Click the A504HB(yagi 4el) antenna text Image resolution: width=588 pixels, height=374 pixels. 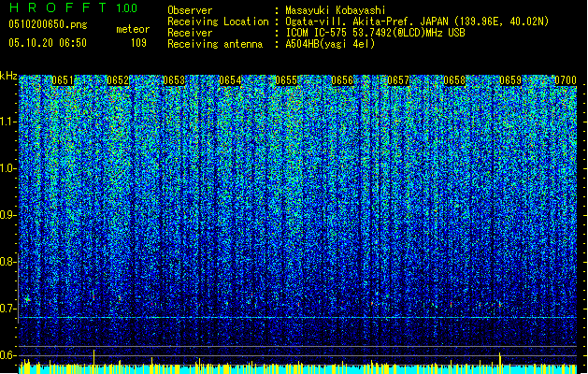pyautogui.click(x=330, y=44)
